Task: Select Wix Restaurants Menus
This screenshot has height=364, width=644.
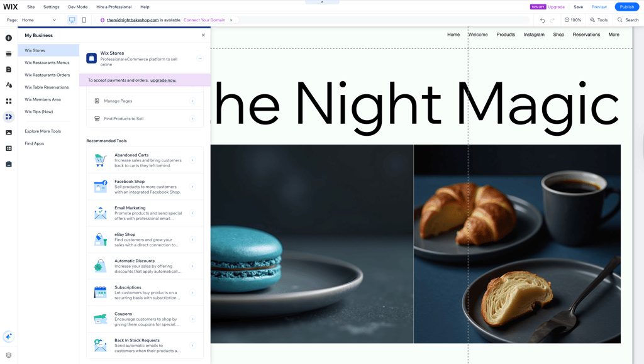Action: pos(48,63)
